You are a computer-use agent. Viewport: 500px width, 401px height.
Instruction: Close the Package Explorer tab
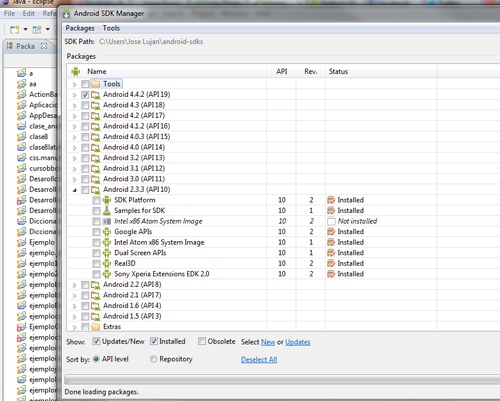click(x=44, y=46)
